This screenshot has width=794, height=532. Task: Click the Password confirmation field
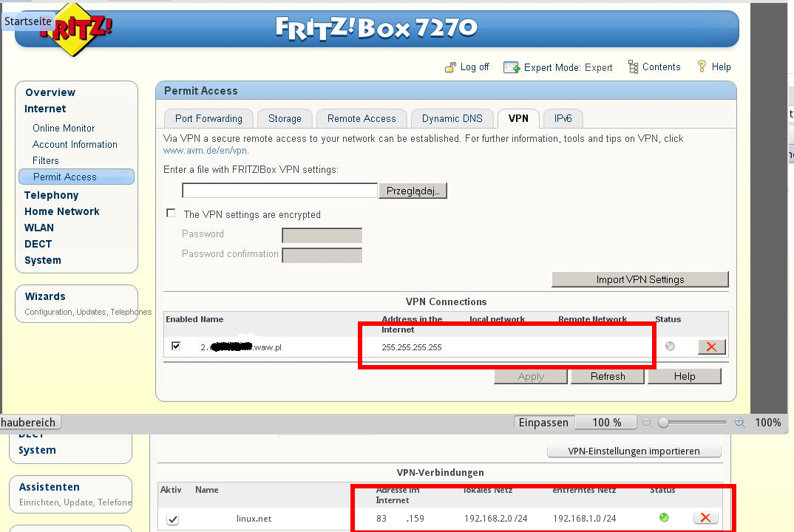[x=322, y=255]
